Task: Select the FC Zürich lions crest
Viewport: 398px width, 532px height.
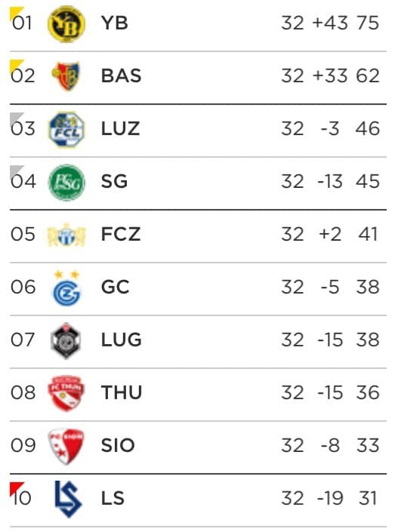Action: pos(66,235)
